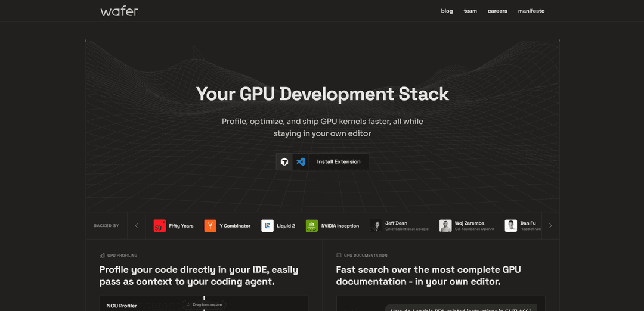Click Jeff Dean's profile photo
The height and width of the screenshot is (311, 644).
(376, 226)
